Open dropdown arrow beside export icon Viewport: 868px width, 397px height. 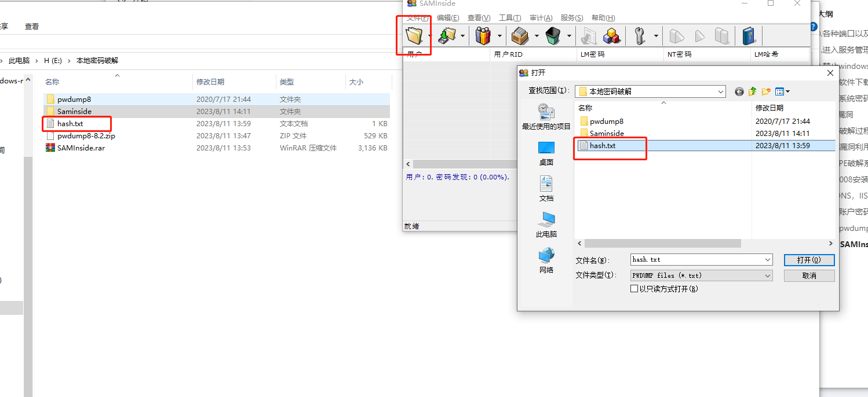462,36
